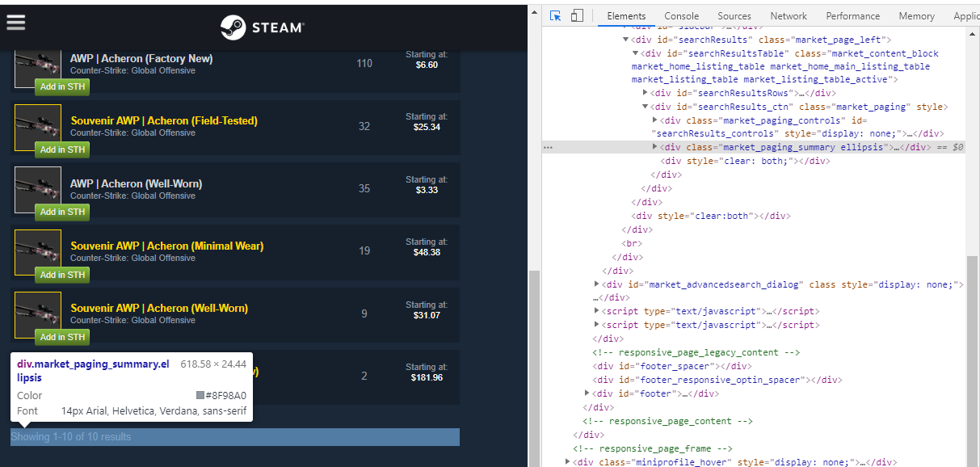This screenshot has width=980, height=467.
Task: Add Souvenir AWP Acheron Well-Worn in STH
Action: 62,337
